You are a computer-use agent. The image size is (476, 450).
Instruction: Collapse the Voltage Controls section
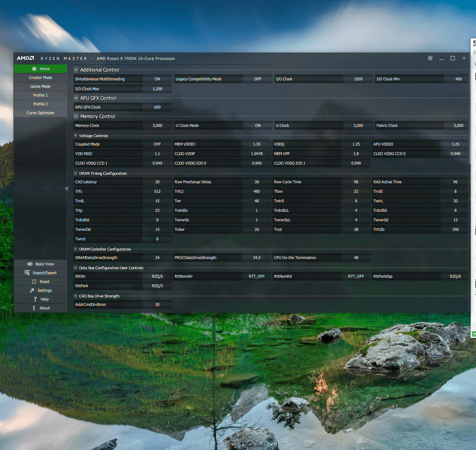coord(76,136)
